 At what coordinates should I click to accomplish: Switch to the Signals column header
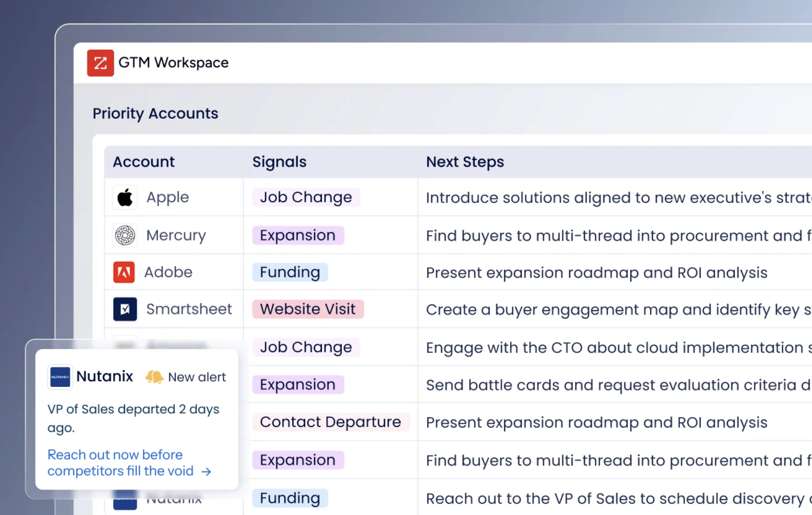point(279,162)
